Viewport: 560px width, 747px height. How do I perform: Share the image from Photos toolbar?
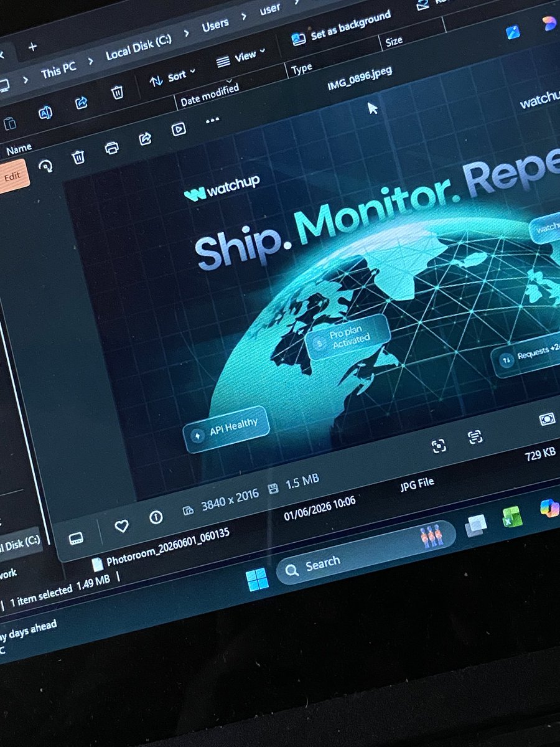(x=145, y=138)
